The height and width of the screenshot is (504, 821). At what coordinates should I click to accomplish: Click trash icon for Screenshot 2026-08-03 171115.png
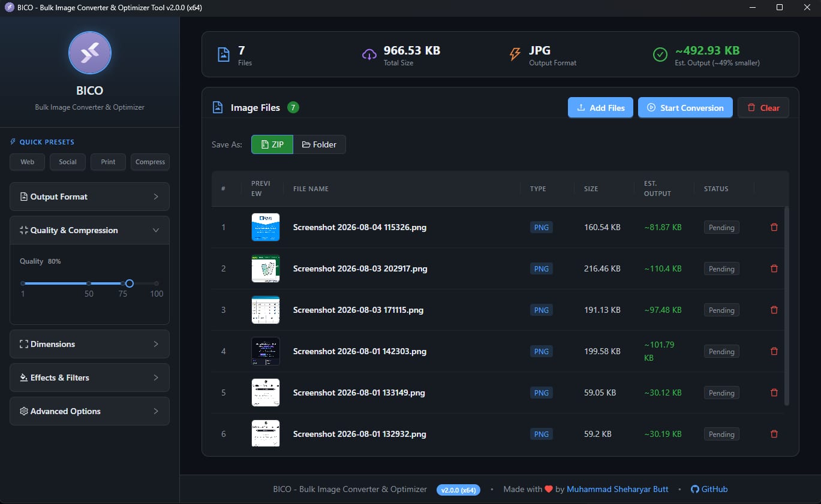(x=774, y=310)
